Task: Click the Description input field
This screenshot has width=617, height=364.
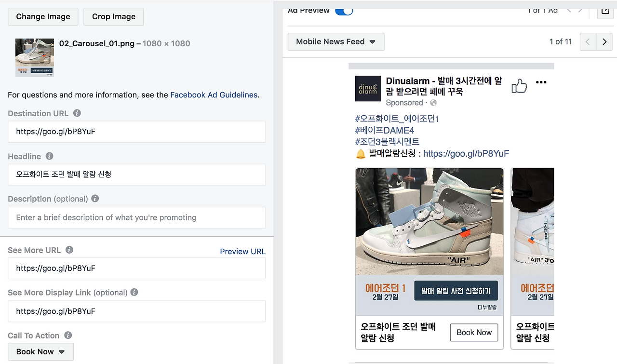Action: coord(137,217)
